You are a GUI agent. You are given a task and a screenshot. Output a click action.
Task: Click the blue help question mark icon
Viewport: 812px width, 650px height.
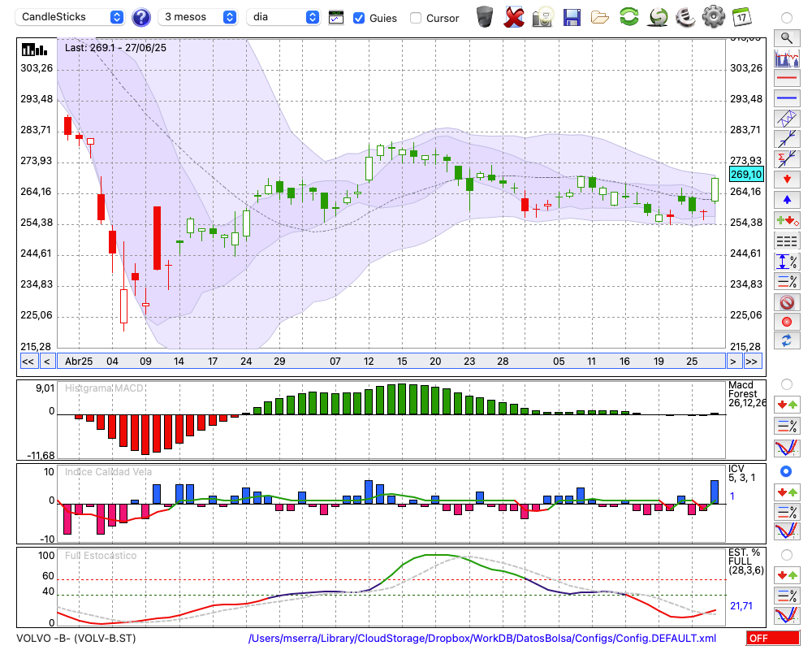[x=141, y=18]
